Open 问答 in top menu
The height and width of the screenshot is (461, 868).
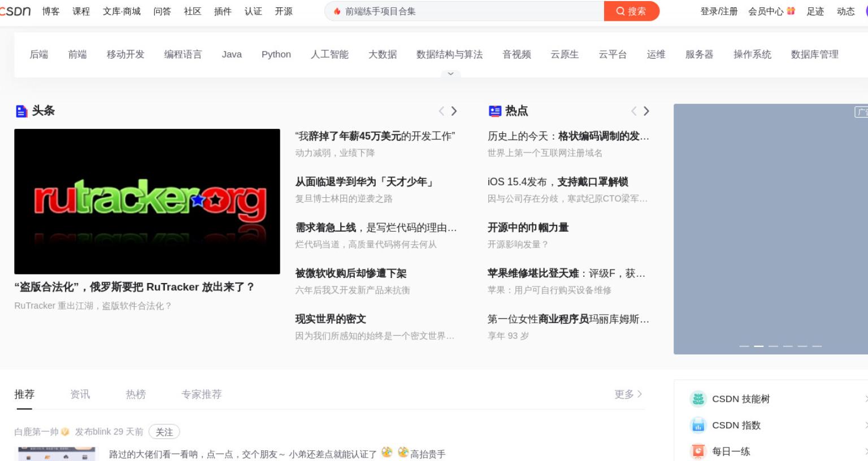162,11
